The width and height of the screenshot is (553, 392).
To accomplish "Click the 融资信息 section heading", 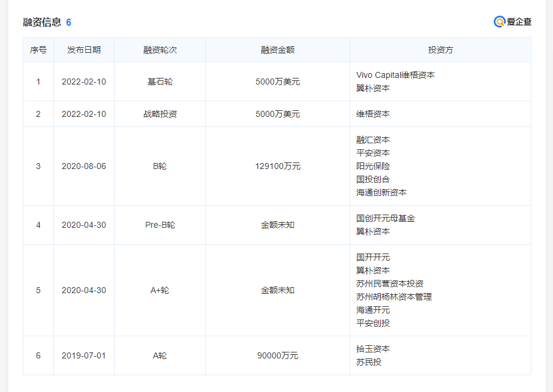I will pos(42,22).
